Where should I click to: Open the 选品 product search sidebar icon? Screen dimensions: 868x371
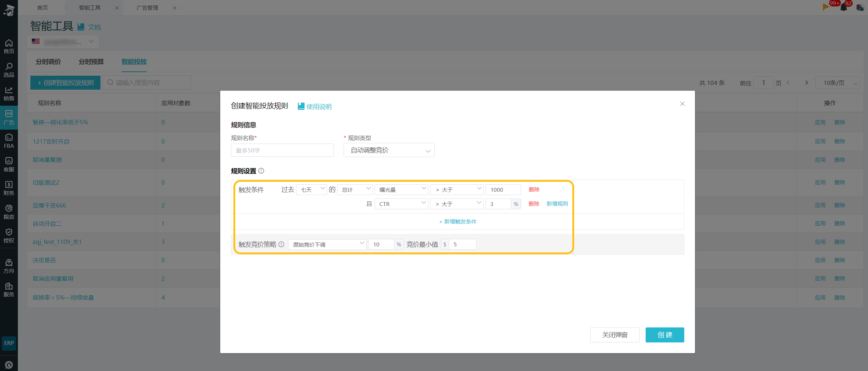(9, 70)
